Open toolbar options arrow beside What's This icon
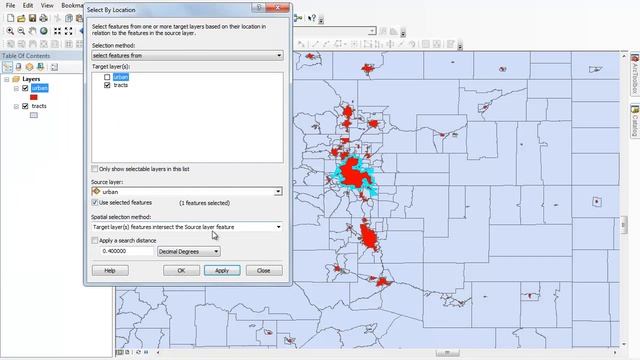The height and width of the screenshot is (360, 640). coord(321,20)
